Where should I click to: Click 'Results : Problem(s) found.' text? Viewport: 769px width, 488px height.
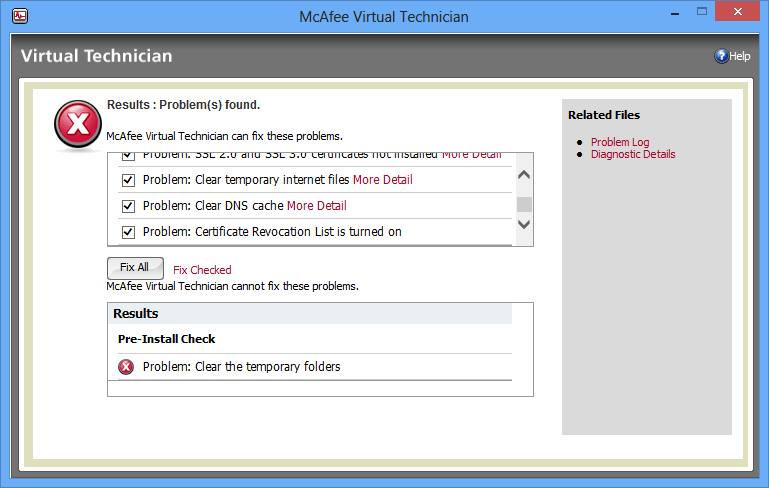click(183, 105)
